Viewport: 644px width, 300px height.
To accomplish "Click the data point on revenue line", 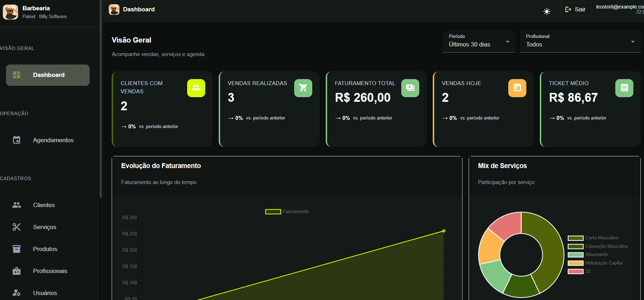I will tap(444, 231).
